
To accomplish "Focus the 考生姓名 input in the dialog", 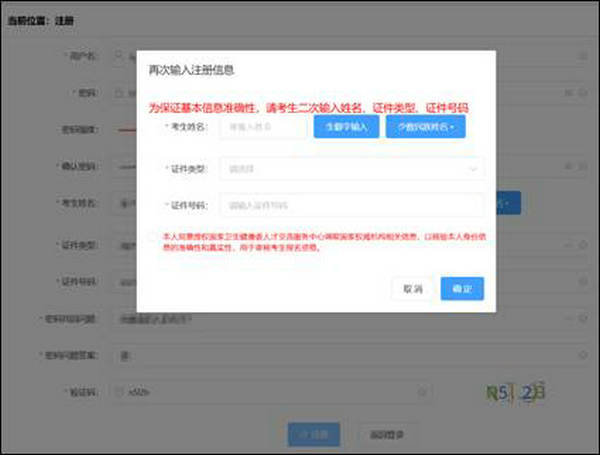I will coord(263,127).
